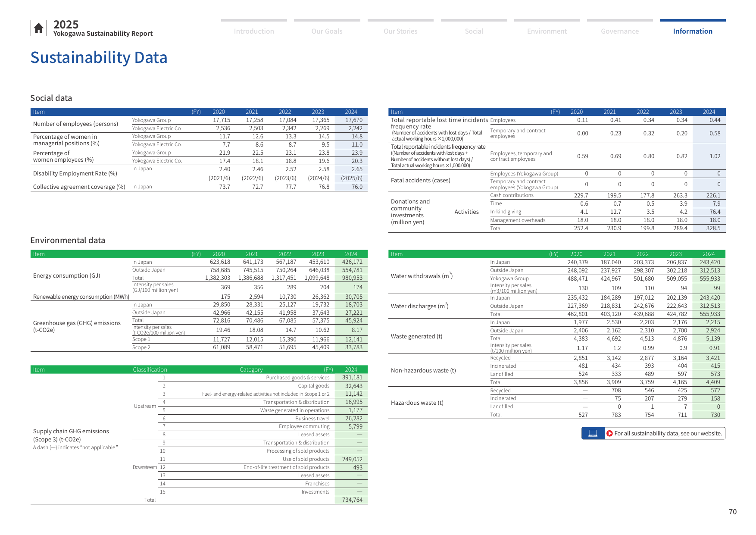Open the Governance tab

click(620, 31)
